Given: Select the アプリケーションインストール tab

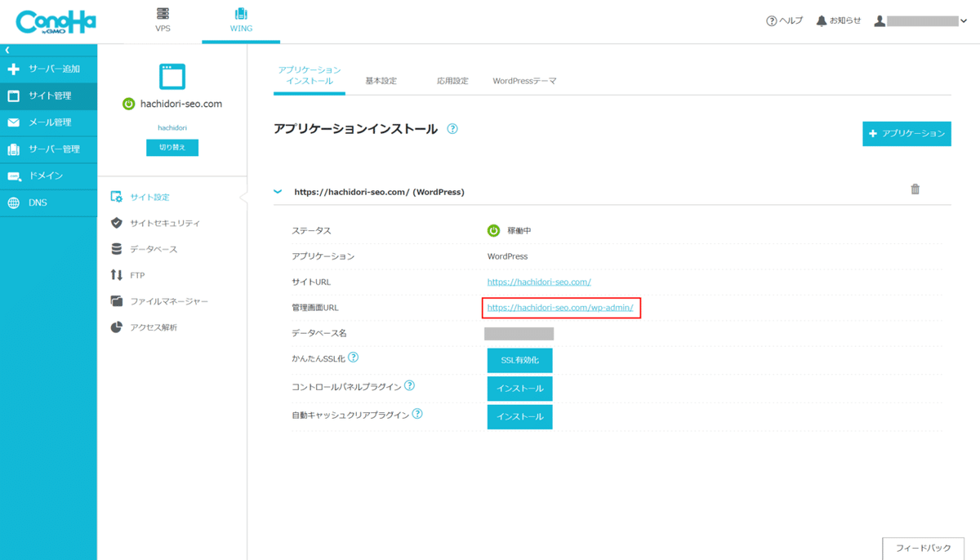Looking at the screenshot, I should 310,76.
